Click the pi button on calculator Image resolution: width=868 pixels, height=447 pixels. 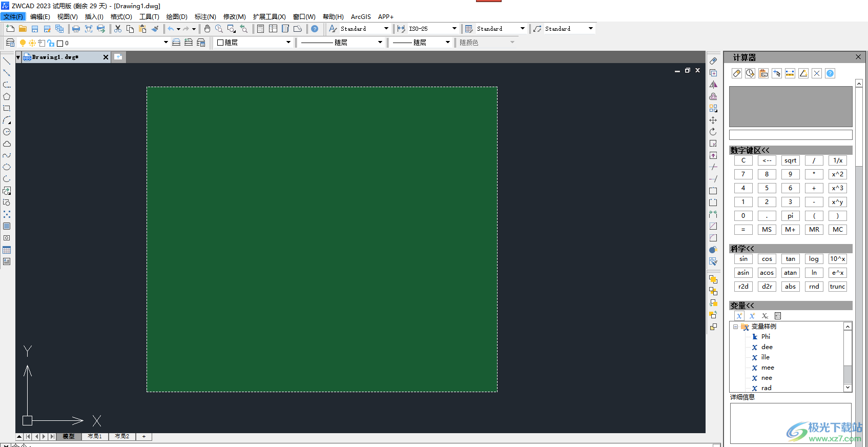coord(791,216)
